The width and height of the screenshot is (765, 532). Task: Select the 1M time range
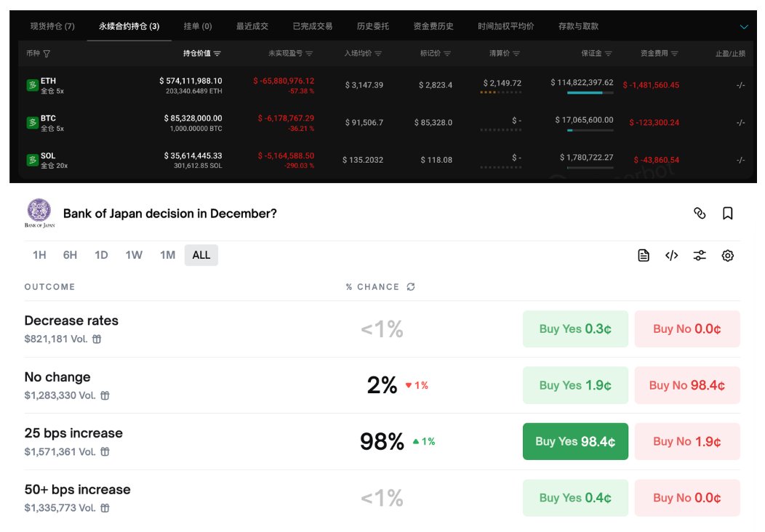tap(168, 255)
